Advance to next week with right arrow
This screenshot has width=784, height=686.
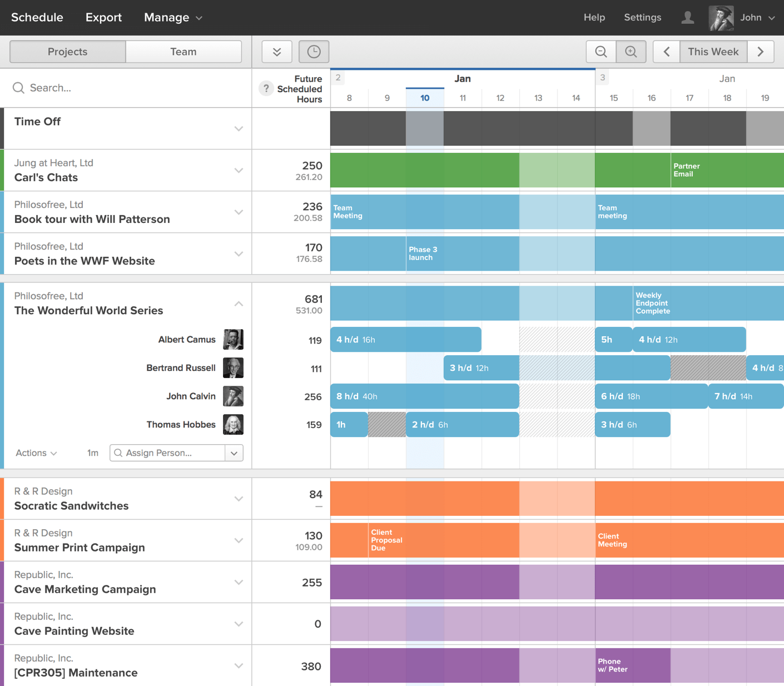[761, 52]
